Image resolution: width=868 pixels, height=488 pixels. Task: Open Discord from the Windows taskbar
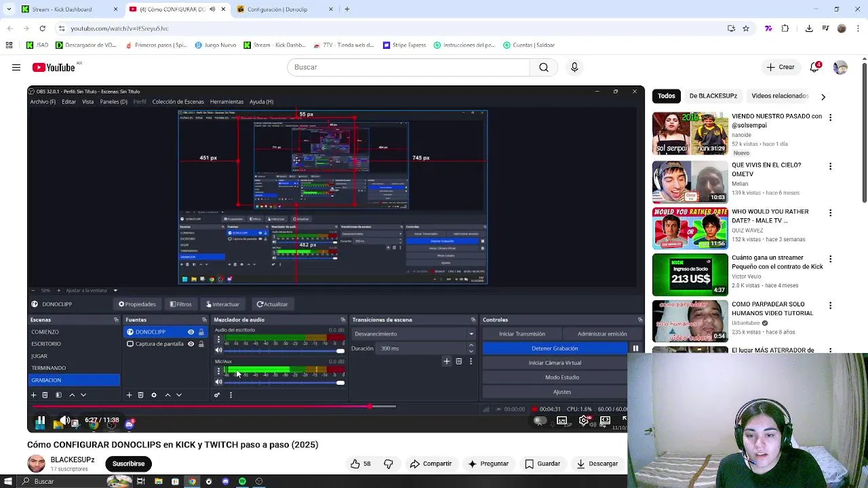tap(226, 481)
